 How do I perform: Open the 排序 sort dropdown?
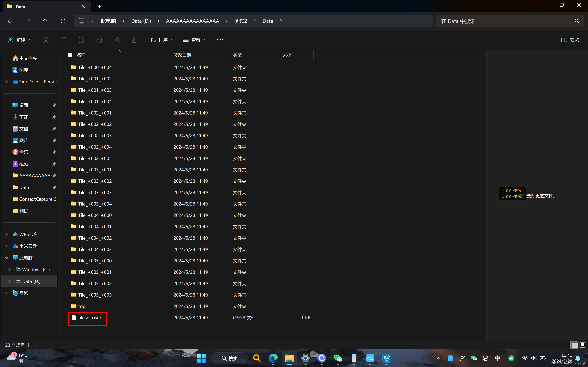[161, 40]
